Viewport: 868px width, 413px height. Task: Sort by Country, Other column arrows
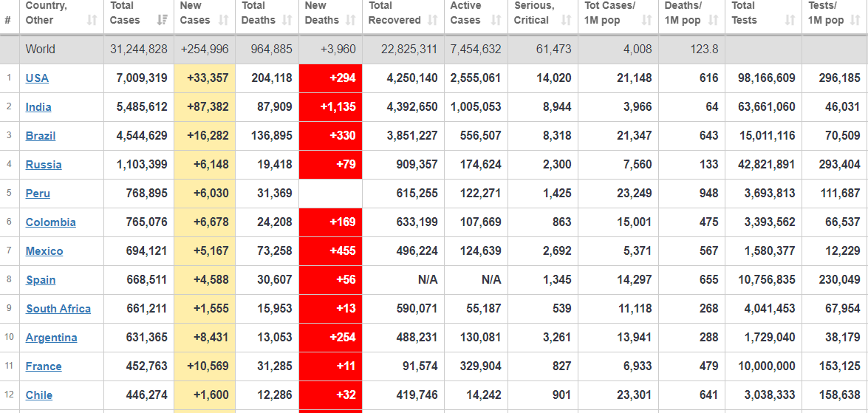pyautogui.click(x=92, y=20)
